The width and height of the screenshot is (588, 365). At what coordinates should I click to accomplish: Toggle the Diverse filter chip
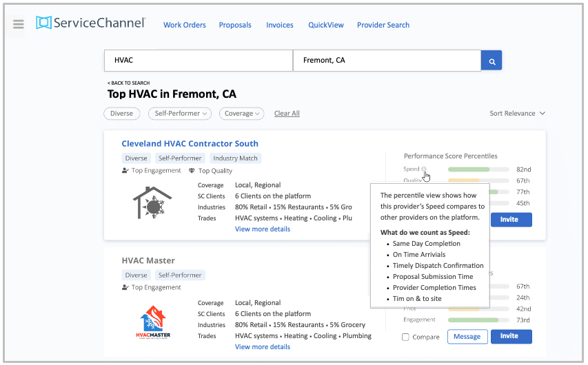click(122, 114)
